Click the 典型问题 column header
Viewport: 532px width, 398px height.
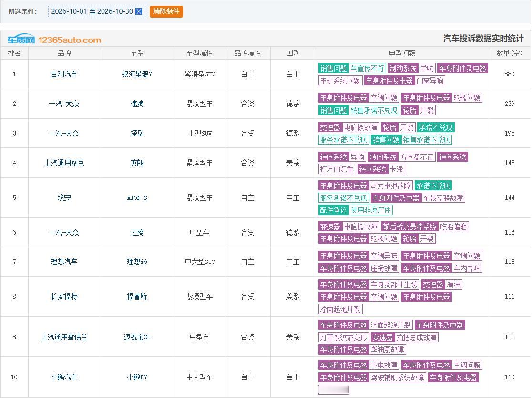(x=402, y=53)
